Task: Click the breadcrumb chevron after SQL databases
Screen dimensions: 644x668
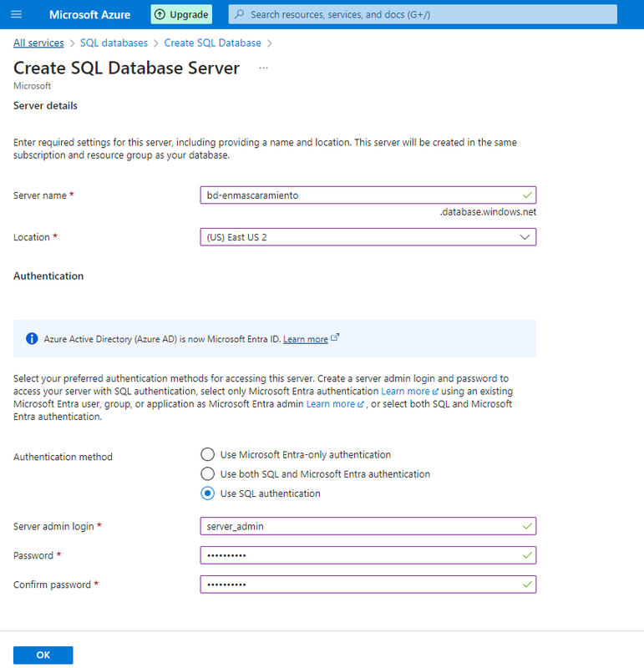Action: tap(156, 43)
